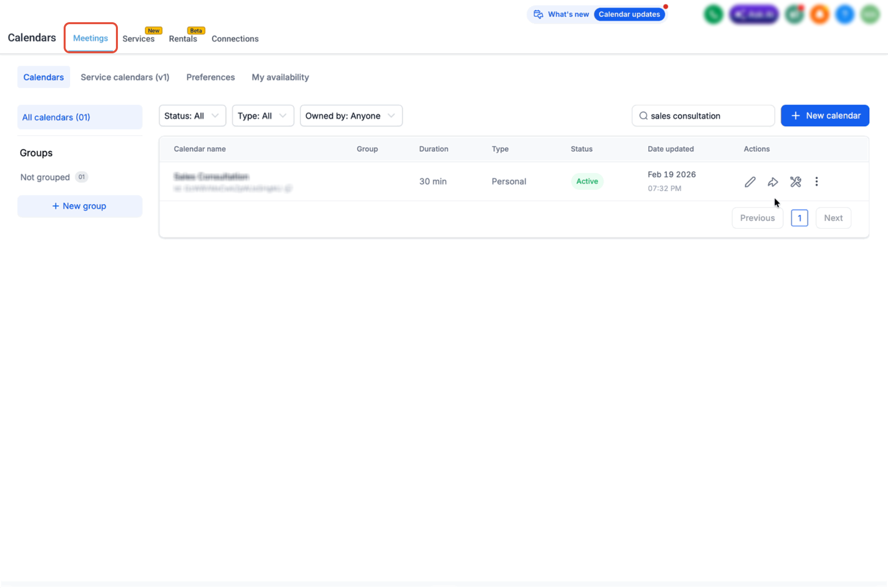Viewport: 888px width, 588px height.
Task: Click the Next page button
Action: tap(833, 218)
